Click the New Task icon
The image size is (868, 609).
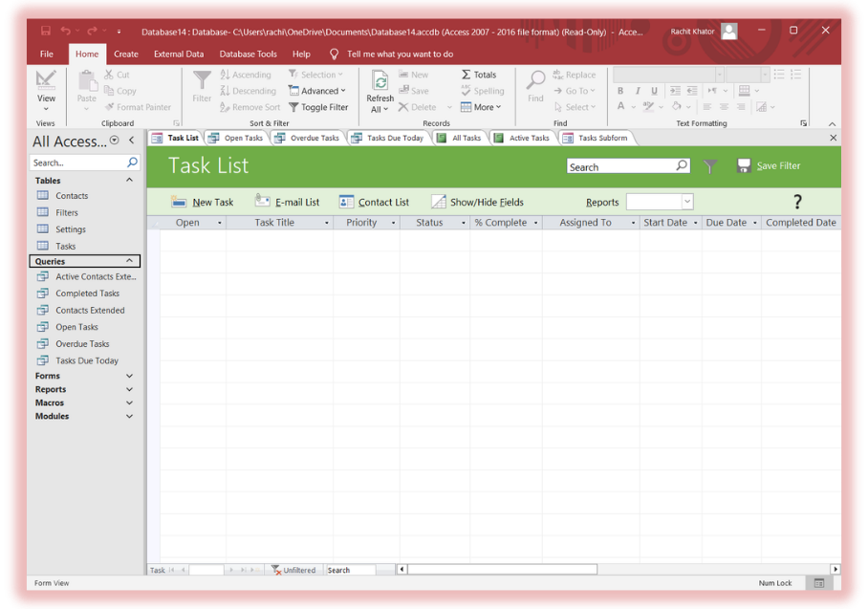pyautogui.click(x=179, y=202)
